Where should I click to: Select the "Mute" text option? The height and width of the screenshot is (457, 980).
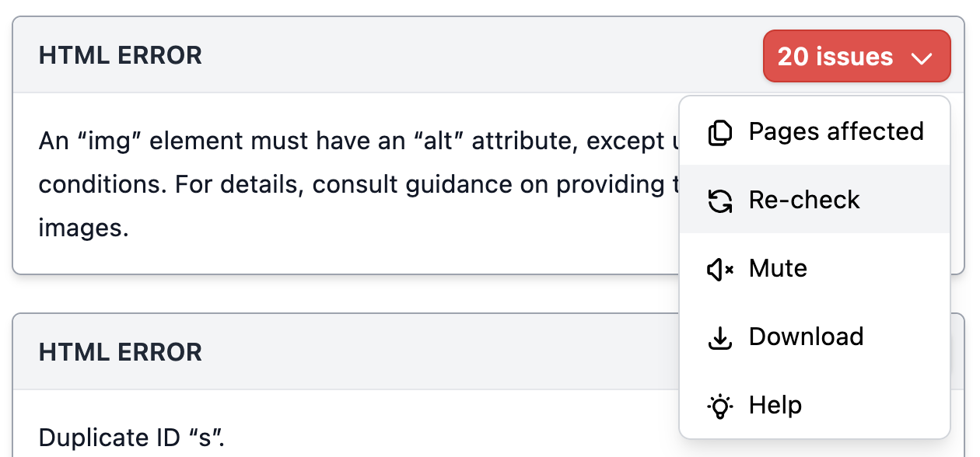coord(778,268)
